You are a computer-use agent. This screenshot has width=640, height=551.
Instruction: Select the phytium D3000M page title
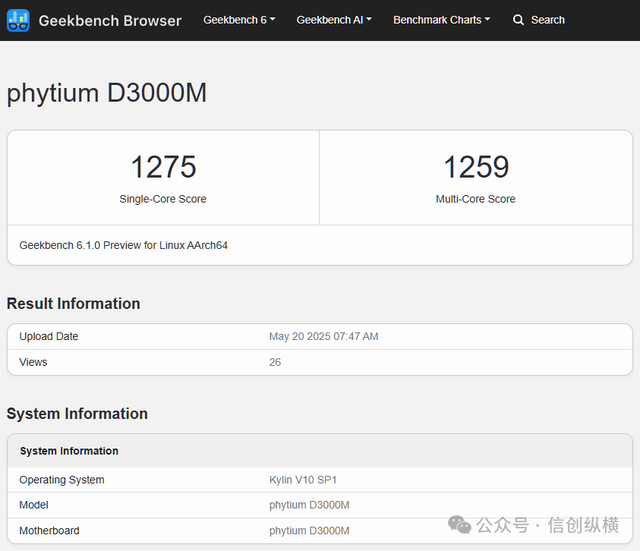click(x=107, y=93)
